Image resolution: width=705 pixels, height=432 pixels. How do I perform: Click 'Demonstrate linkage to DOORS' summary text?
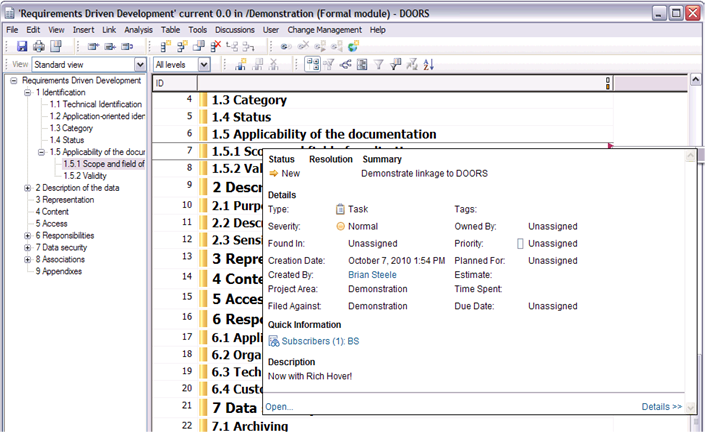[424, 174]
